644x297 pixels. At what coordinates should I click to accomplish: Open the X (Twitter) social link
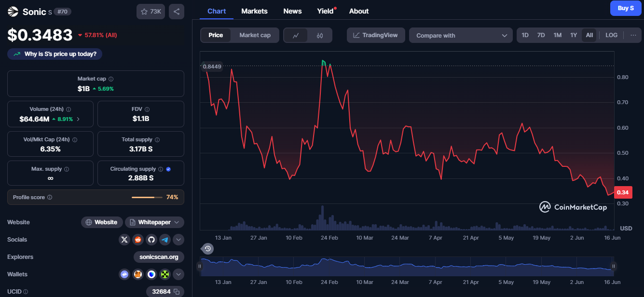point(124,240)
